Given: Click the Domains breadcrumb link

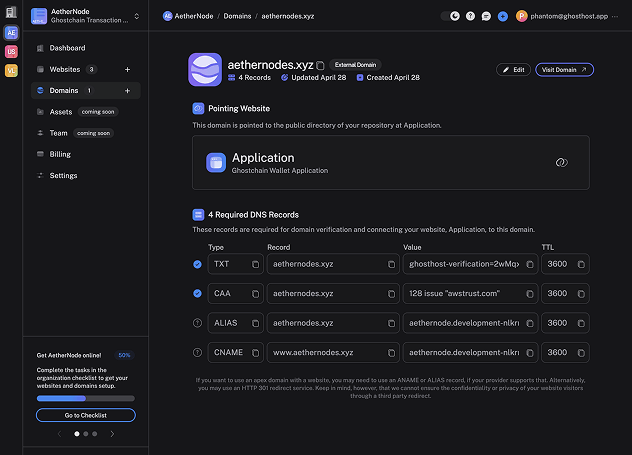Looking at the screenshot, I should (x=237, y=16).
